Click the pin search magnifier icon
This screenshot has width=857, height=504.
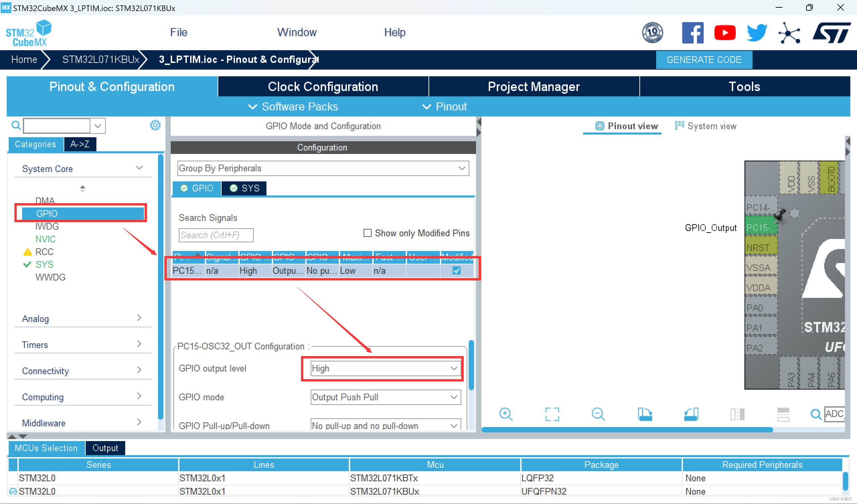[815, 414]
